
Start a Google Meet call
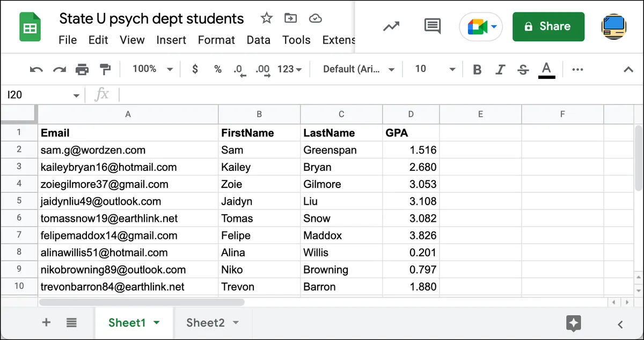pyautogui.click(x=481, y=27)
